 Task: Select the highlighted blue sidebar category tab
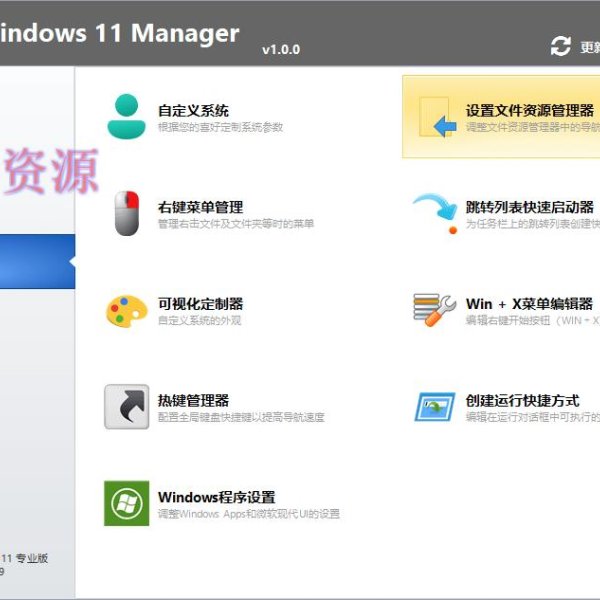pyautogui.click(x=38, y=261)
